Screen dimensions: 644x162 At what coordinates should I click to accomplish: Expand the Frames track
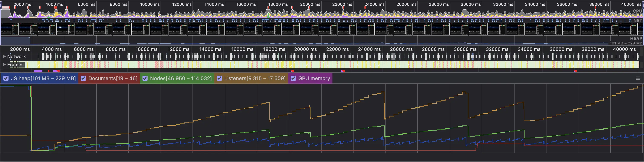point(4,65)
